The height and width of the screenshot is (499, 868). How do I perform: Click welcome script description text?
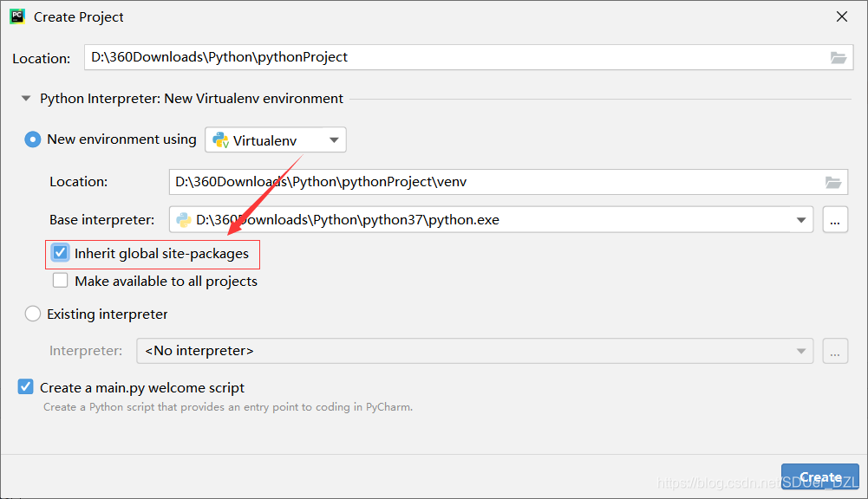[228, 407]
